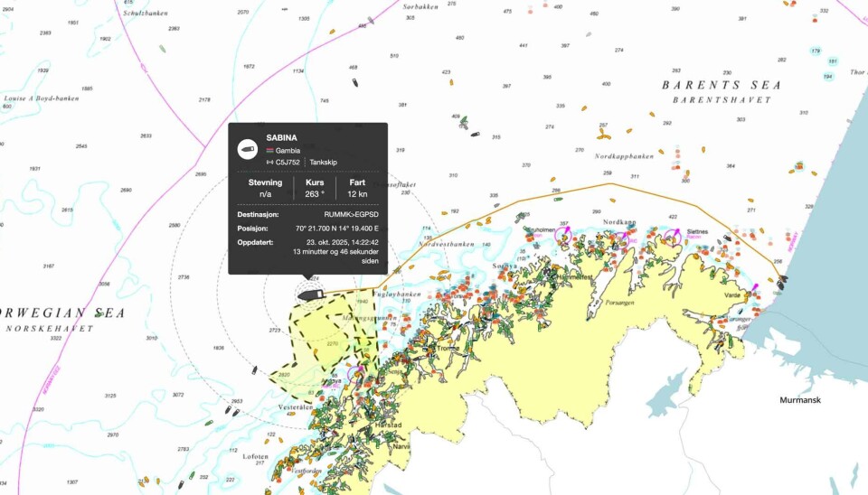This screenshot has height=495, width=868.
Task: Click the Tankskip vessel type label
Action: (x=325, y=163)
